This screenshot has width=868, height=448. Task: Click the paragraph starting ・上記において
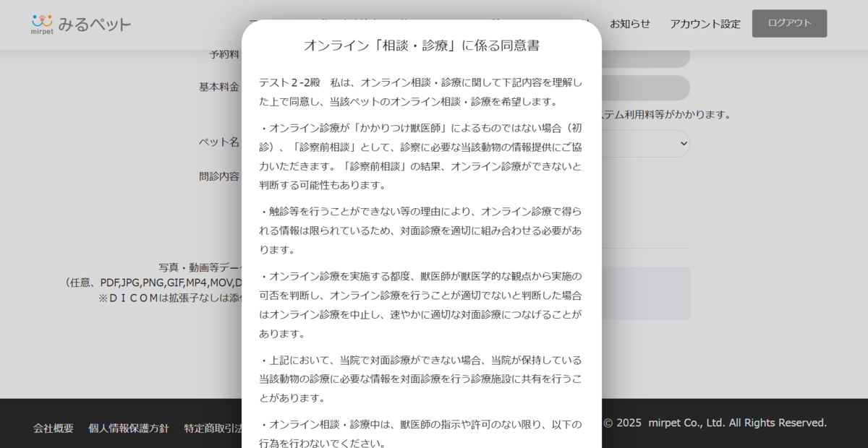420,379
